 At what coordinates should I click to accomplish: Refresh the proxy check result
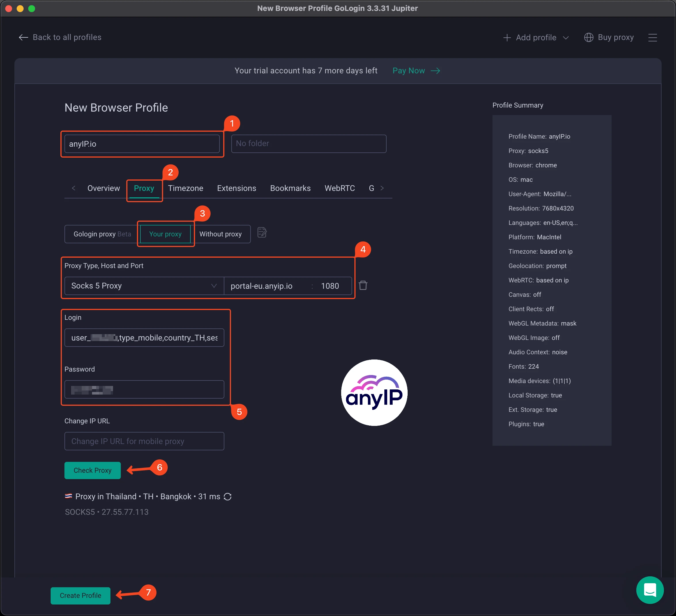(x=228, y=497)
